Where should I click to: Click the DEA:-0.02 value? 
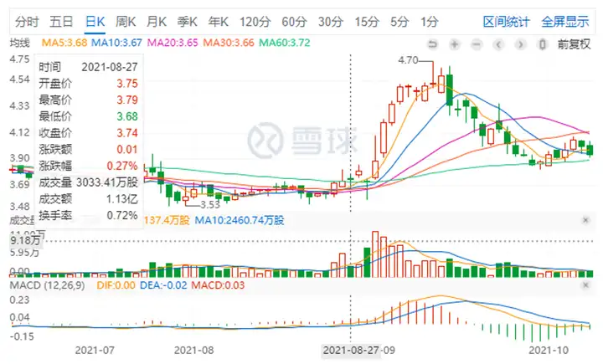(163, 285)
